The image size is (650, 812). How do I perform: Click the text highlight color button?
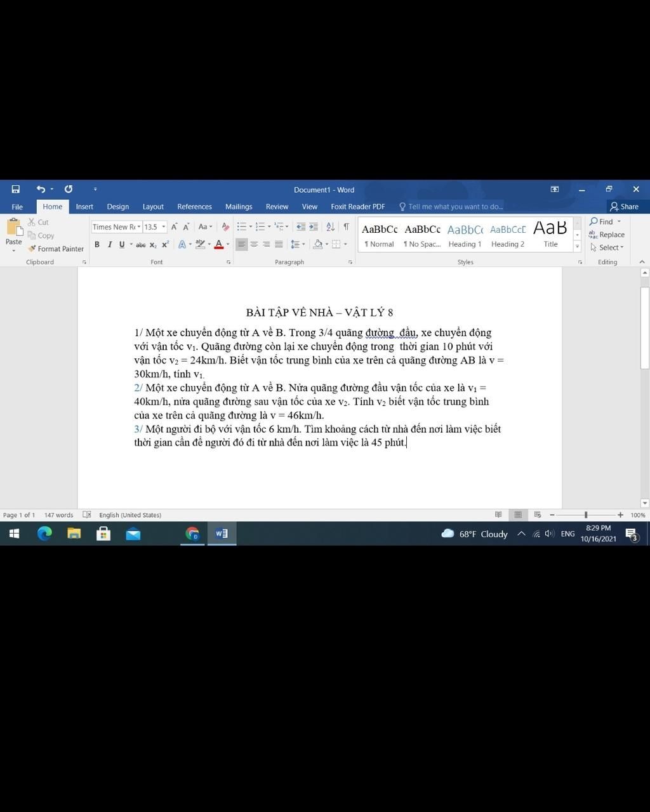[x=201, y=244]
